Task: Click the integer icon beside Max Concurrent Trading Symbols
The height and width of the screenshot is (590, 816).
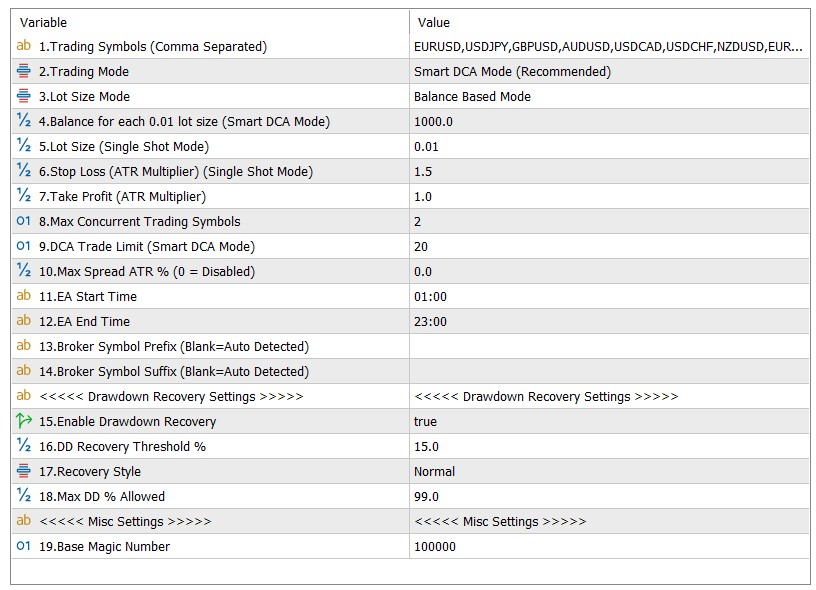Action: click(x=23, y=221)
